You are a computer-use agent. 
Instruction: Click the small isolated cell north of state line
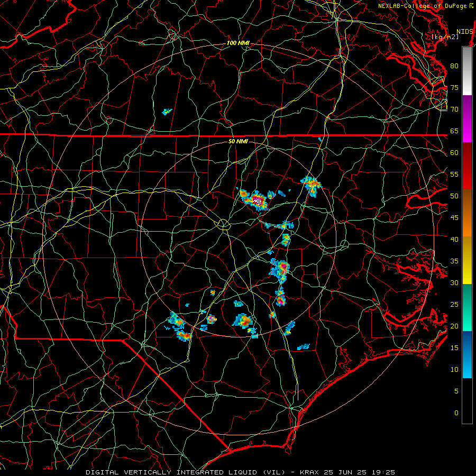(x=167, y=112)
